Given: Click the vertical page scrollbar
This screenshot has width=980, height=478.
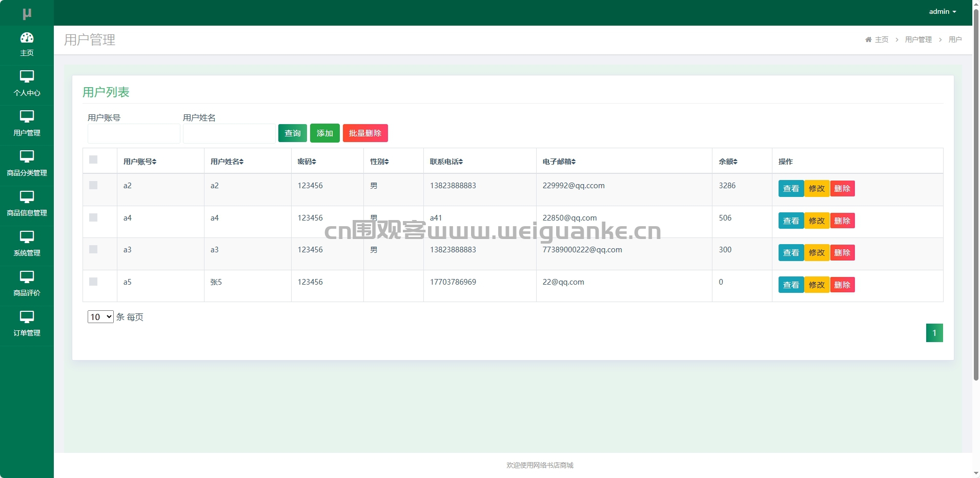Looking at the screenshot, I should [976, 195].
